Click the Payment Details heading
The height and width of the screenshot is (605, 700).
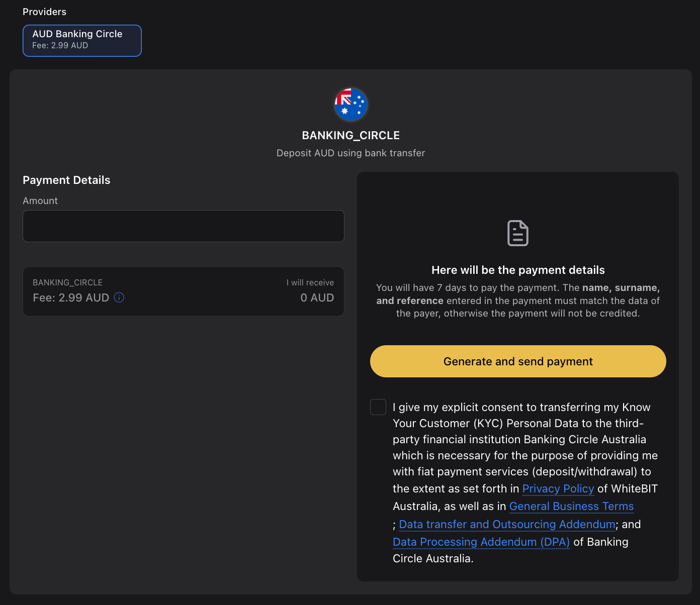[x=66, y=180]
